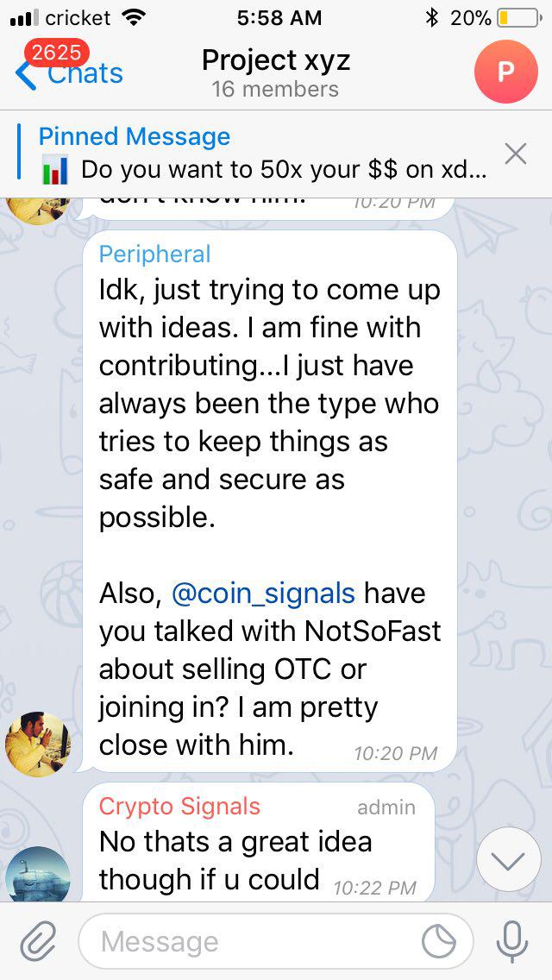The image size is (552, 980).
Task: Tap the Crypto Signals sender name
Action: [179, 807]
